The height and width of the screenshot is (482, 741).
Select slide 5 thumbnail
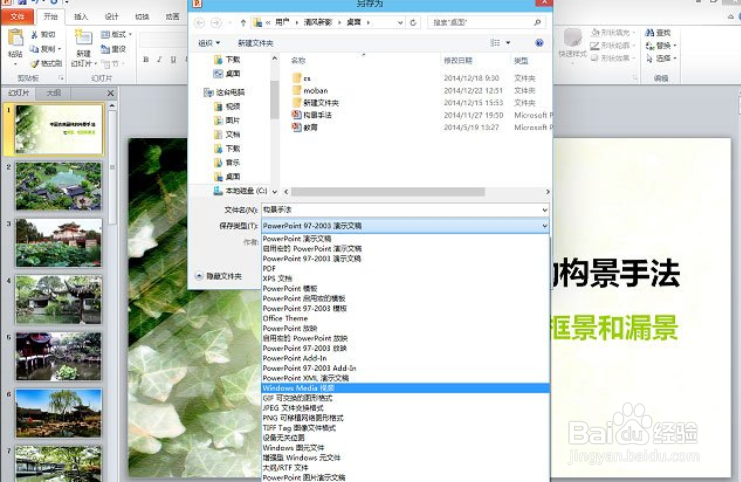click(x=59, y=356)
